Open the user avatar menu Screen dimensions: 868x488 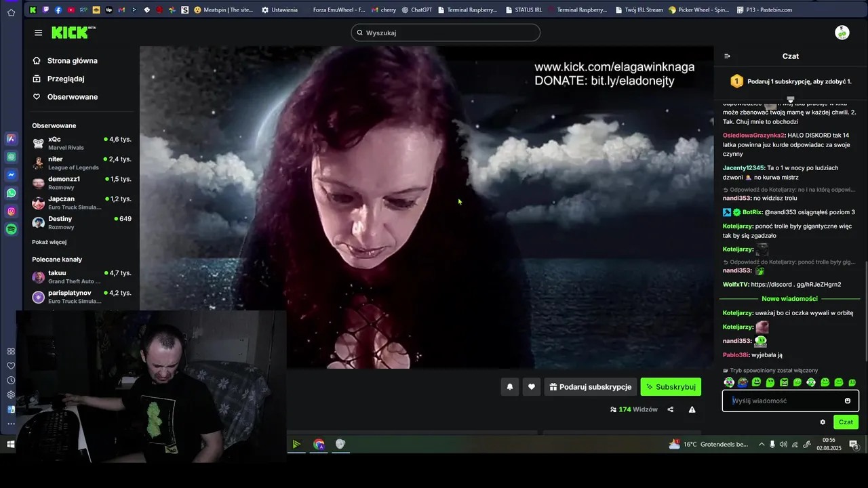(842, 33)
